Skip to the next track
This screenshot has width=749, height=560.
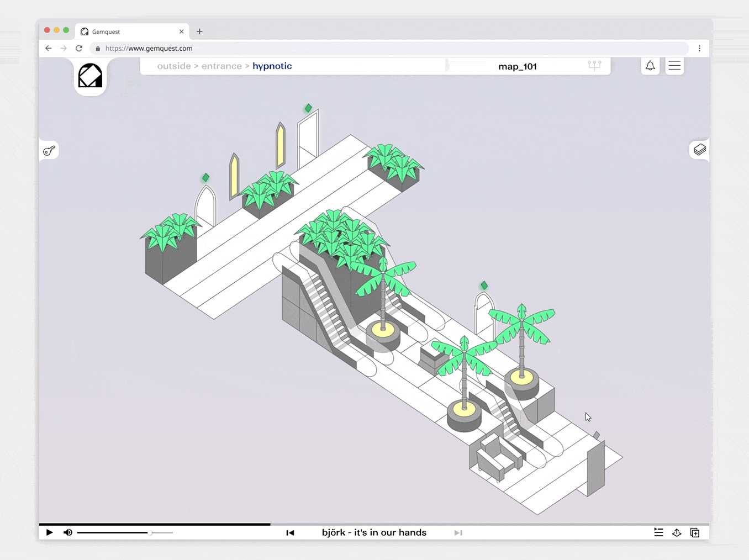tap(458, 532)
